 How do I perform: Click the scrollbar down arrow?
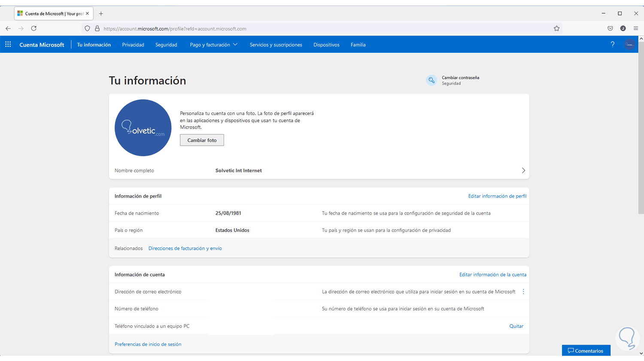click(641, 353)
